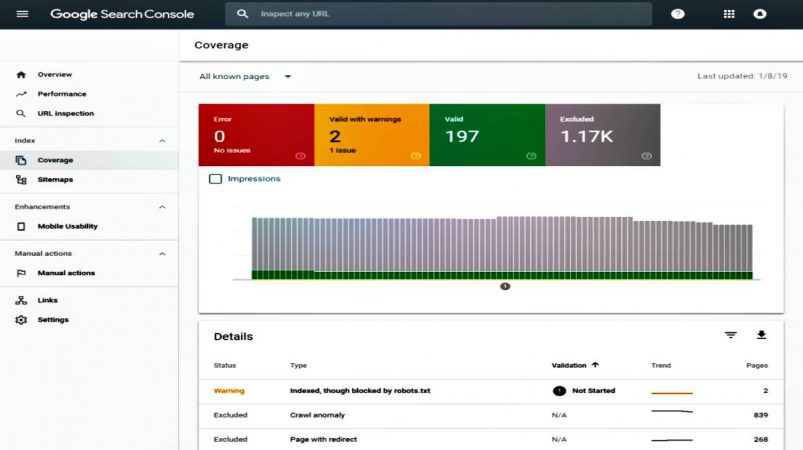Click the 839 pages count
This screenshot has width=803, height=450.
click(761, 415)
